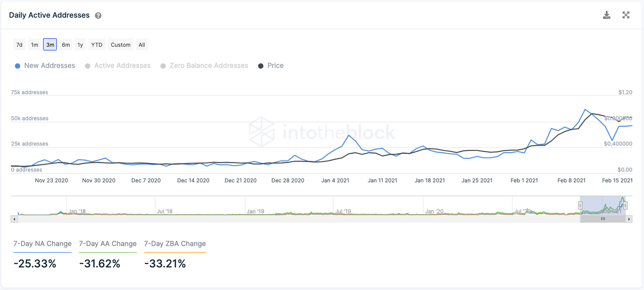Image resolution: width=644 pixels, height=290 pixels.
Task: Click the left timeline scroll arrow
Action: [14, 219]
